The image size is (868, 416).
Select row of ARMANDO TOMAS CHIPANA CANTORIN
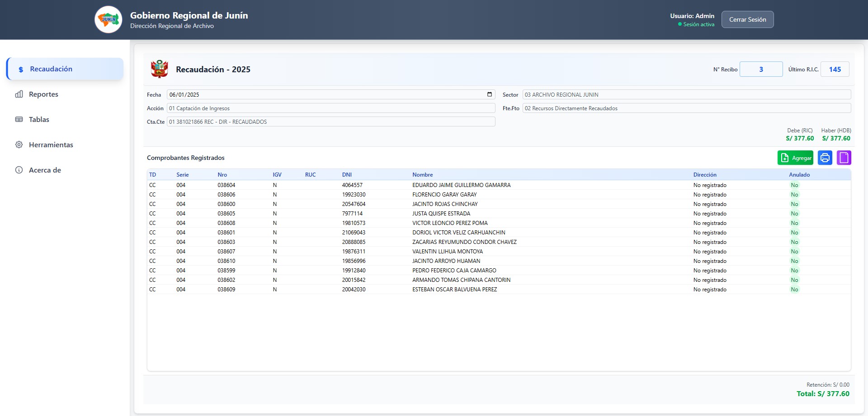499,280
